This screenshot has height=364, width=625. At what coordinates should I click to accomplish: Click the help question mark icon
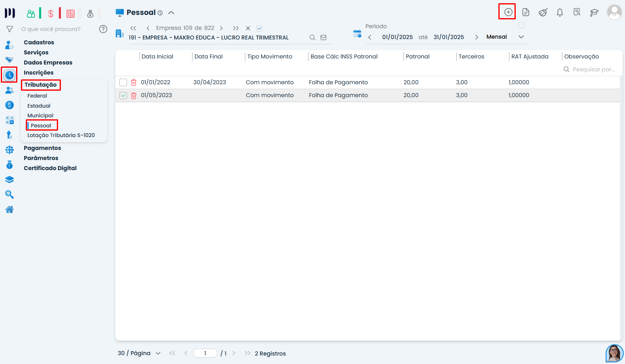pos(103,29)
